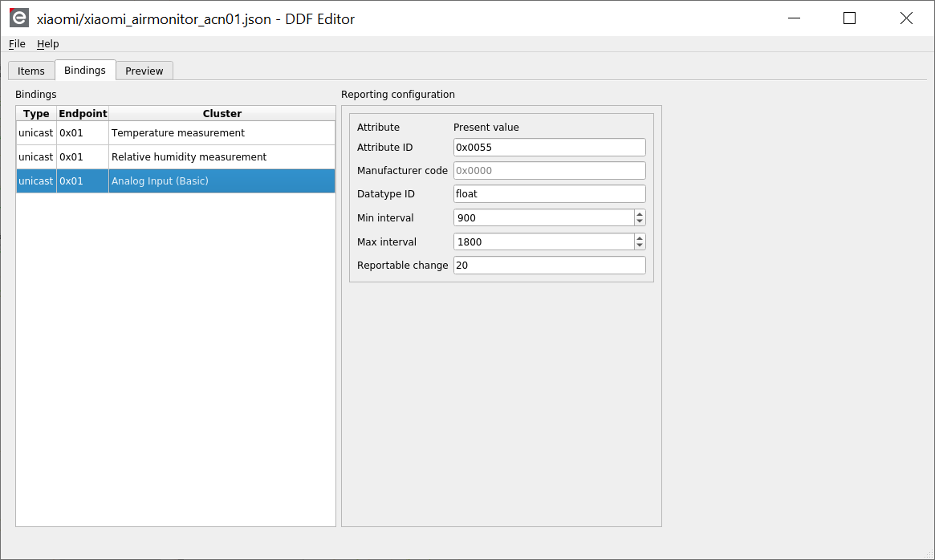Select Temperature measurement binding row
Screen dimensions: 935x560
[x=178, y=133]
